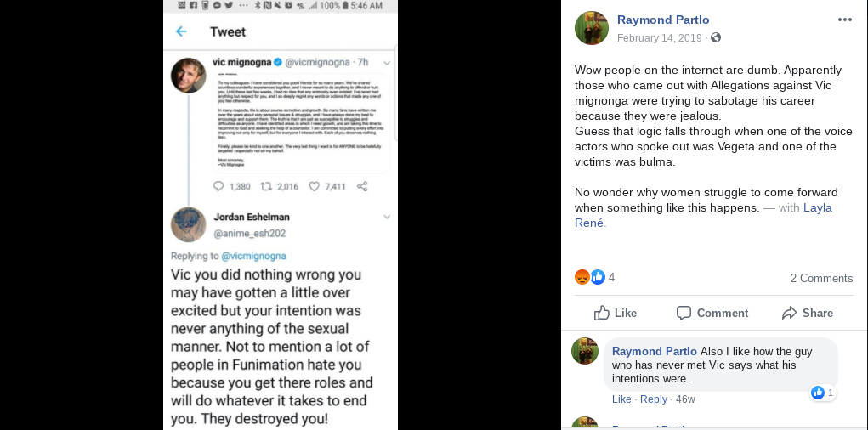View the 2 Comments link
Viewport: 868px width, 430px height.
(x=821, y=279)
